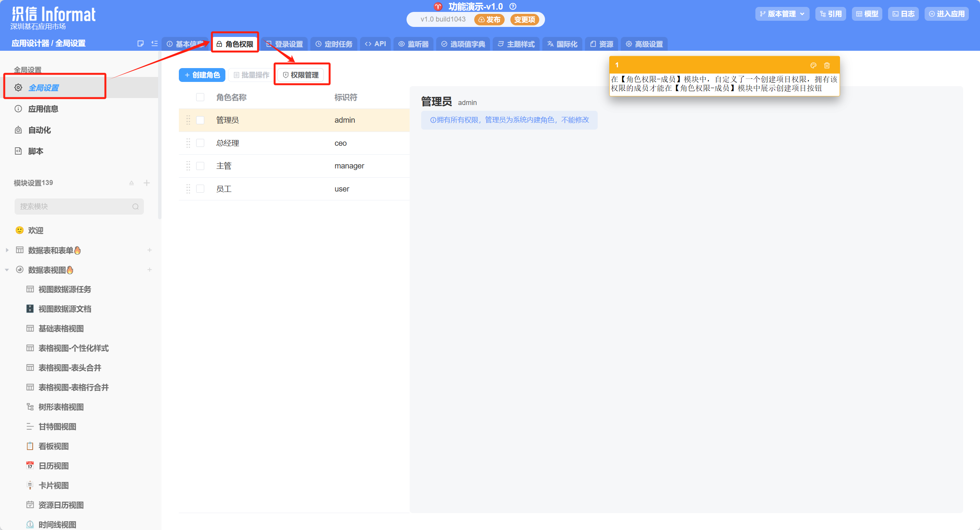The image size is (980, 530).
Task: Delete the yellow sticky note via trash icon
Action: click(x=827, y=65)
